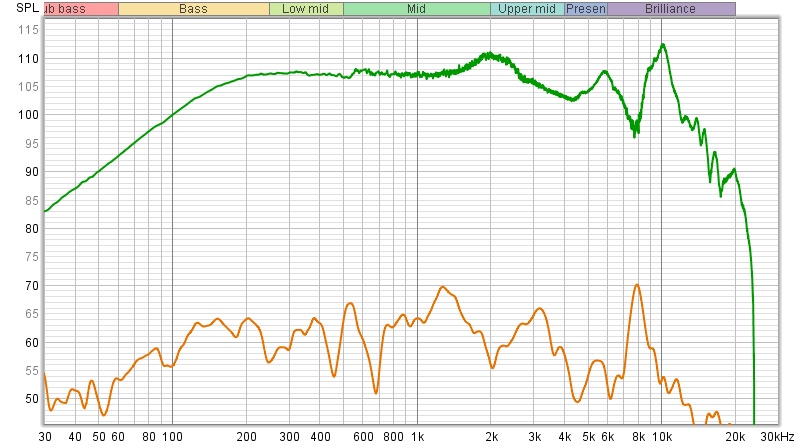Screen dimensions: 800x448
Task: Click the 65 value on SPL axis
Action: [x=32, y=314]
